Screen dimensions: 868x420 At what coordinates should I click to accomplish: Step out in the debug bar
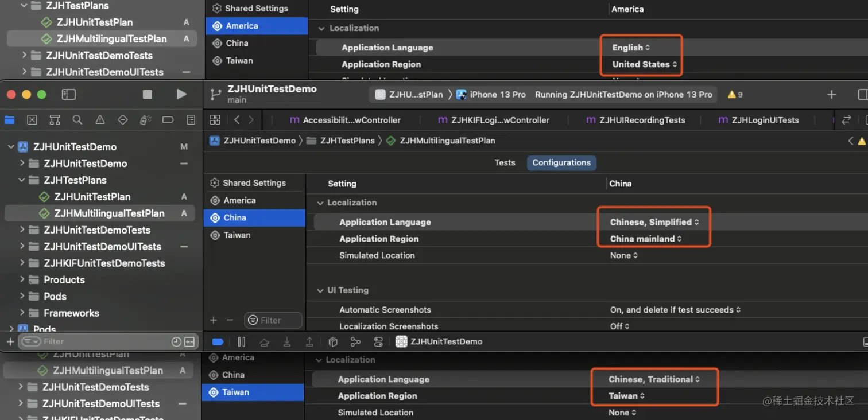(309, 342)
